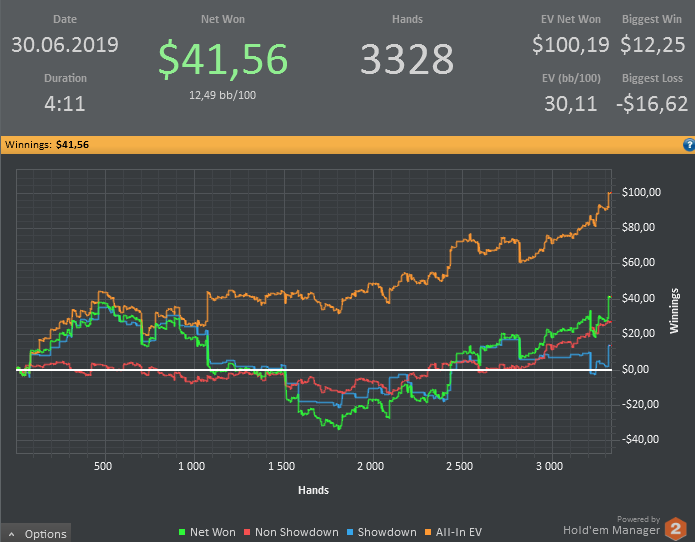Click the 1 500 x-axis tick label
This screenshot has width=695, height=542.
281,466
